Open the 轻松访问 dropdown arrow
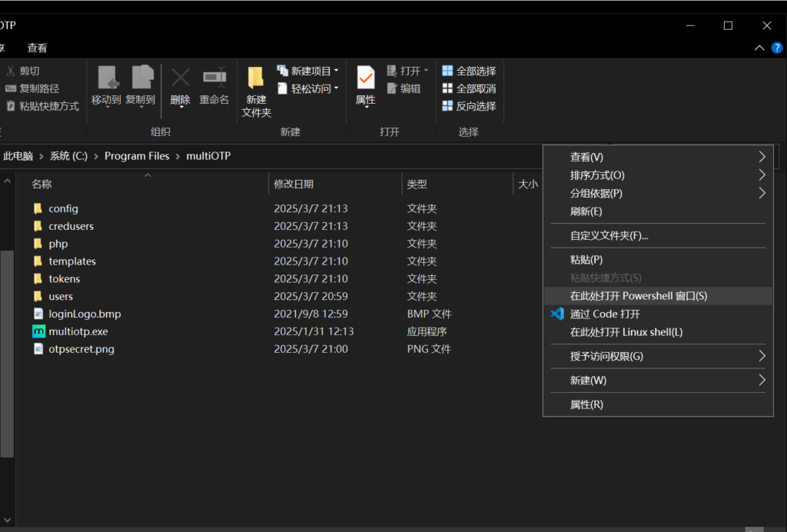The image size is (787, 532). pos(337,89)
